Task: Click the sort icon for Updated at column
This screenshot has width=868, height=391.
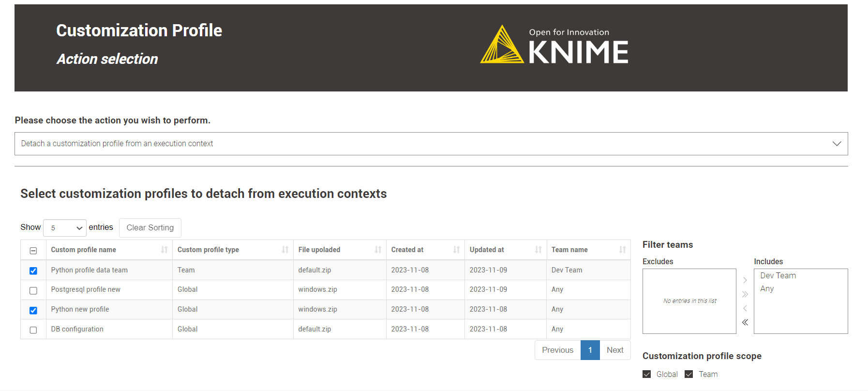Action: coord(539,250)
